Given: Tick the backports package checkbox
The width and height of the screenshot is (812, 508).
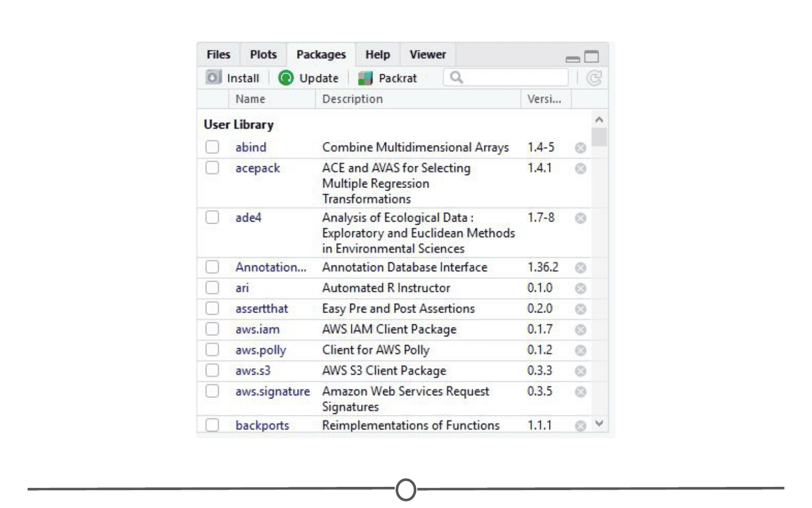Looking at the screenshot, I should click(212, 425).
